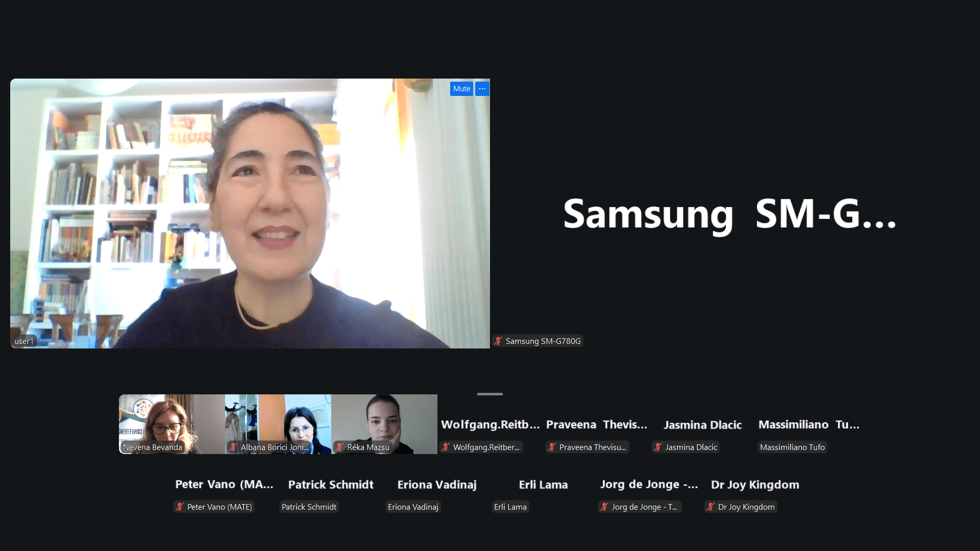980x551 pixels.
Task: Select the Eriona Vadinaj participant tile
Action: (437, 485)
